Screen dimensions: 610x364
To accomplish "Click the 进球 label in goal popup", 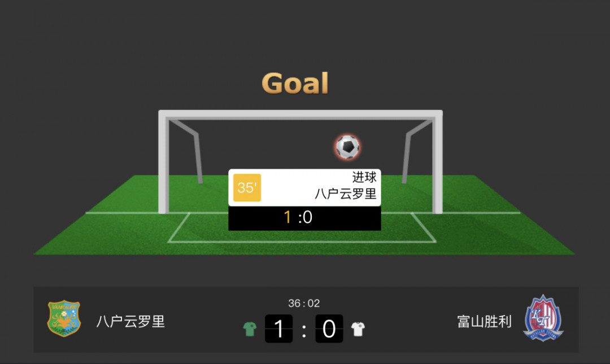I will pyautogui.click(x=364, y=177).
